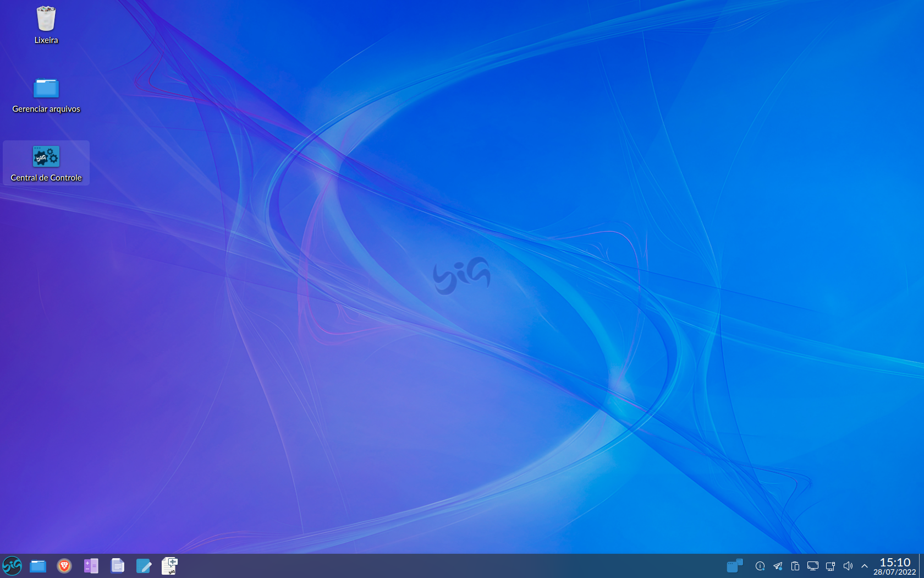924x578 pixels.
Task: Click the show desktop strip at taskbar edge
Action: (x=921, y=566)
